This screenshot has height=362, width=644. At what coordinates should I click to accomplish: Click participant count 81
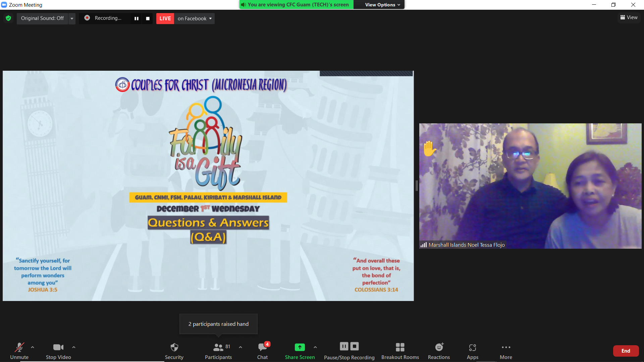(228, 347)
